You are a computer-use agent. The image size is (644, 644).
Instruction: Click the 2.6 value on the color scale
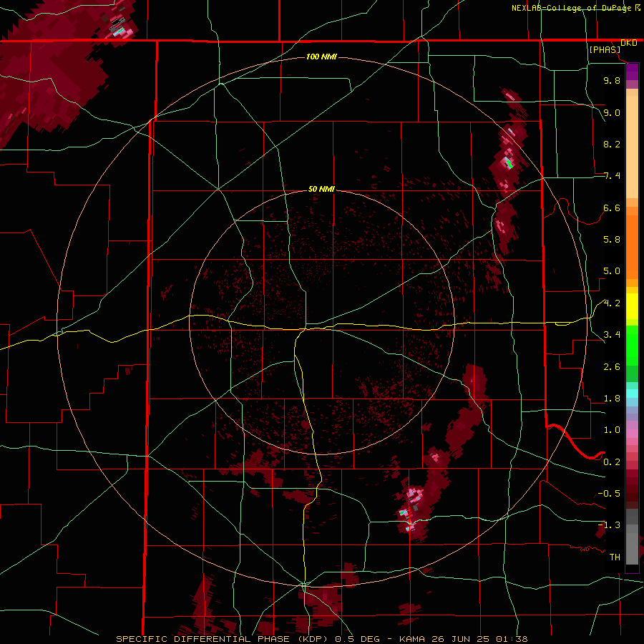tap(612, 366)
